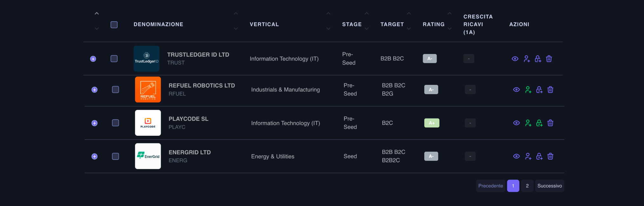The height and width of the screenshot is (206, 644).
Task: Sort descending by Vertical column
Action: (328, 29)
